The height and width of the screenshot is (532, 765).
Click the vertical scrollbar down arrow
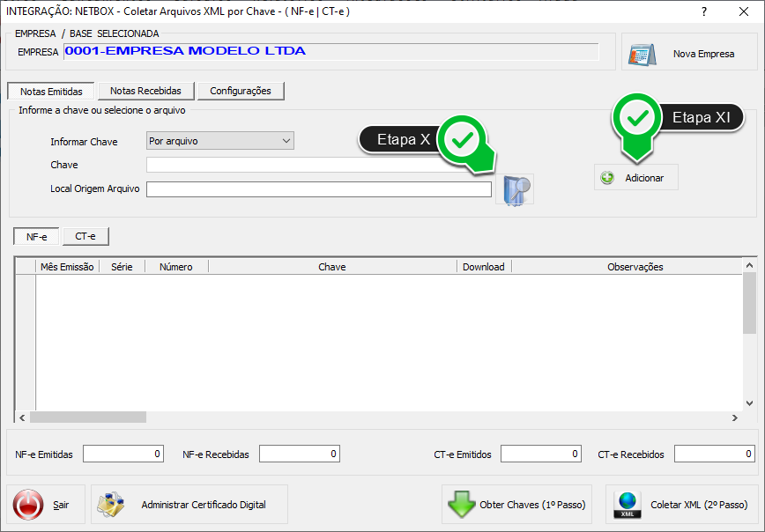click(749, 403)
